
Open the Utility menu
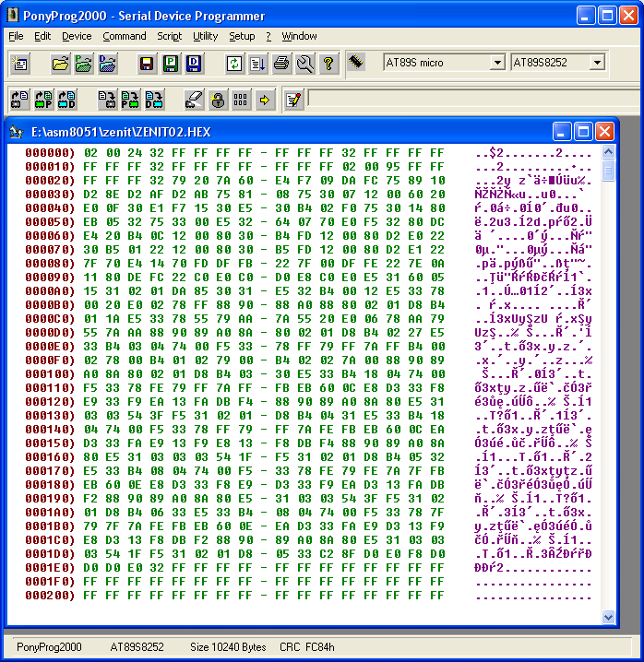click(205, 36)
